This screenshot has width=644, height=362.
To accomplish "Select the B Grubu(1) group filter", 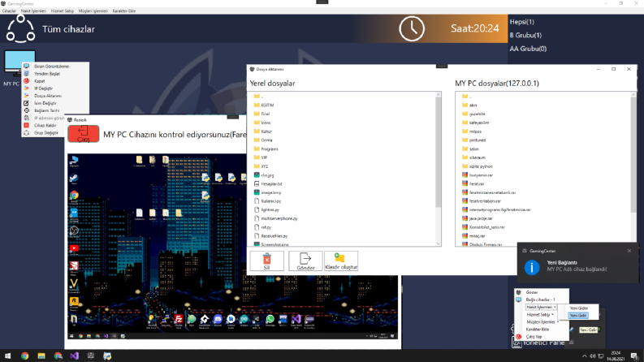I will [x=525, y=35].
